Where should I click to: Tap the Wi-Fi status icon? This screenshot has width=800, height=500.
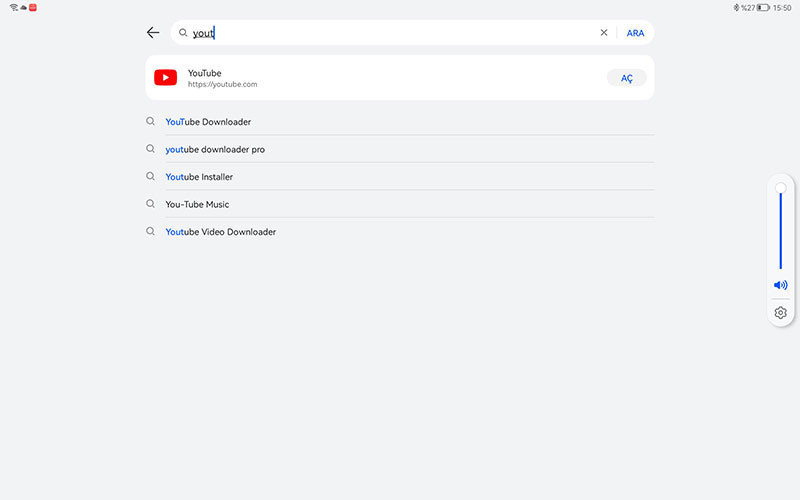pyautogui.click(x=14, y=7)
